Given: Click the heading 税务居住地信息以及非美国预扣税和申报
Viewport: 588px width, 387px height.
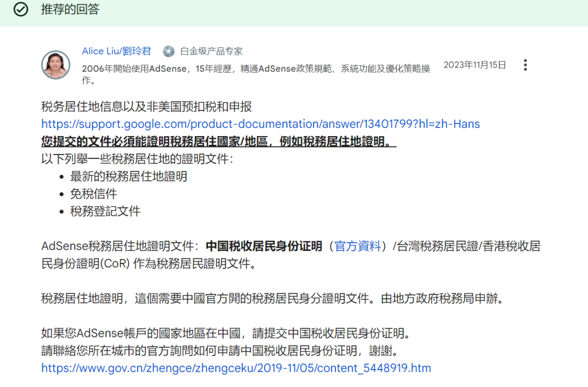Looking at the screenshot, I should pyautogui.click(x=146, y=107).
